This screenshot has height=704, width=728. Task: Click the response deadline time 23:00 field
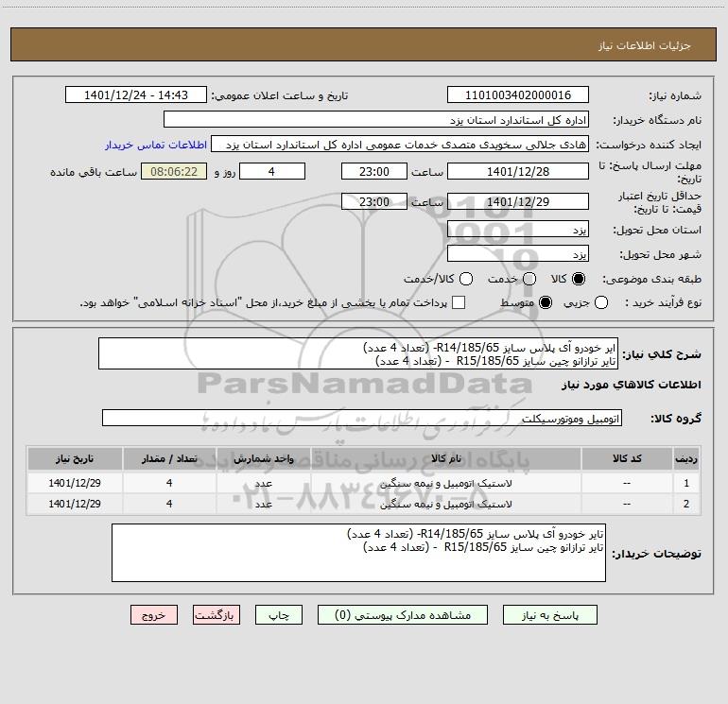tap(374, 171)
